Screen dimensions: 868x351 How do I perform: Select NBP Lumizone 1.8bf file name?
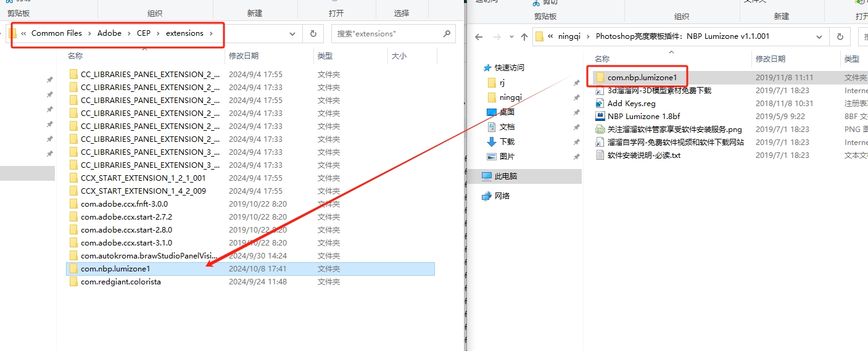[644, 116]
